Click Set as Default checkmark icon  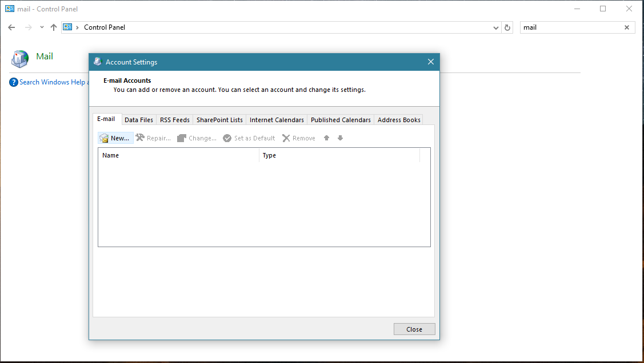227,138
